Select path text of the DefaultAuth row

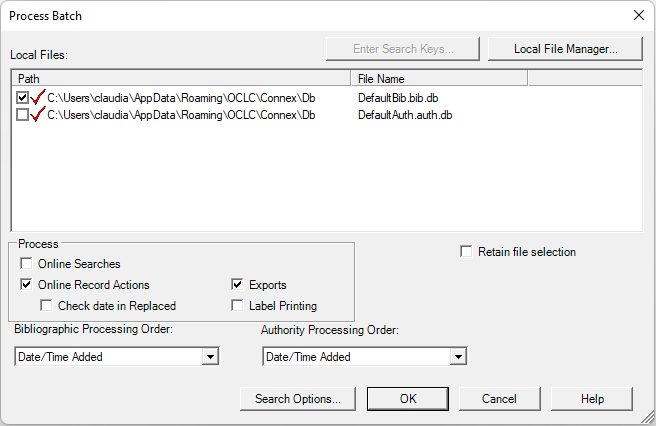point(181,115)
